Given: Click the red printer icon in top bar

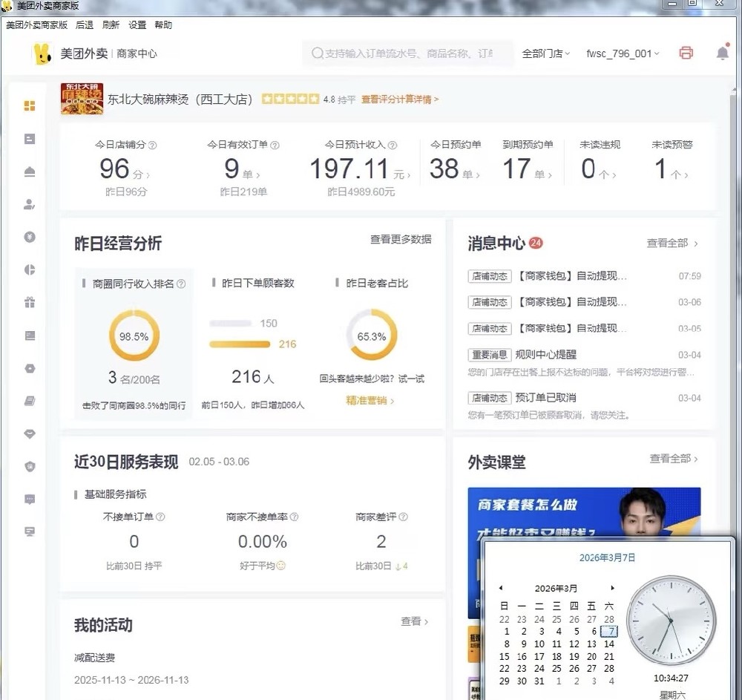Looking at the screenshot, I should pyautogui.click(x=686, y=53).
